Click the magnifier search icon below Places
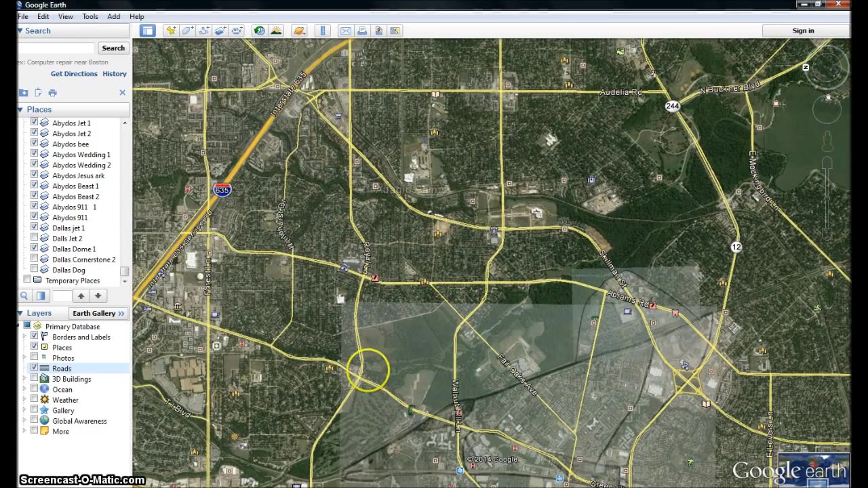Image resolution: width=868 pixels, height=488 pixels. [x=24, y=296]
